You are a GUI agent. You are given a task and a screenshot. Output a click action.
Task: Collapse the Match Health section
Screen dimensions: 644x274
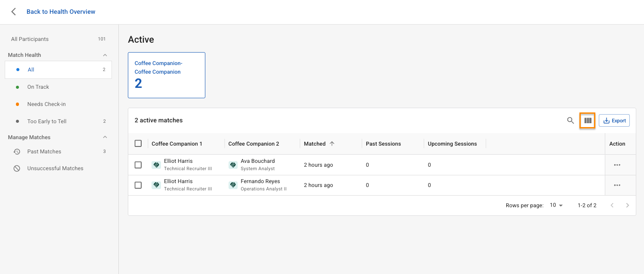pyautogui.click(x=105, y=55)
